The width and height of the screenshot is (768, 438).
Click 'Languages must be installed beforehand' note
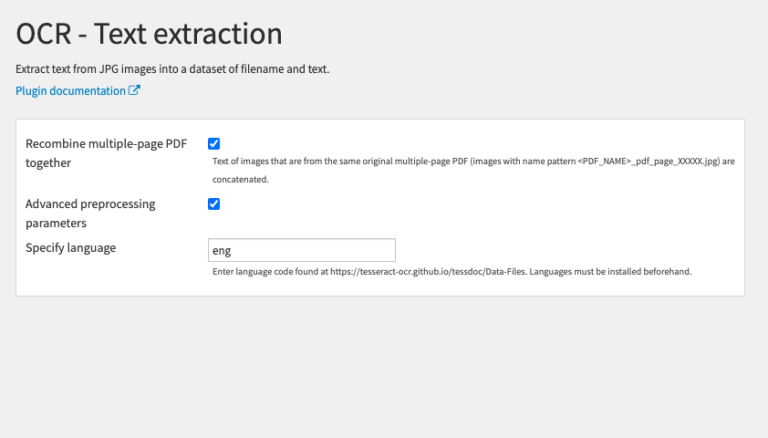611,271
